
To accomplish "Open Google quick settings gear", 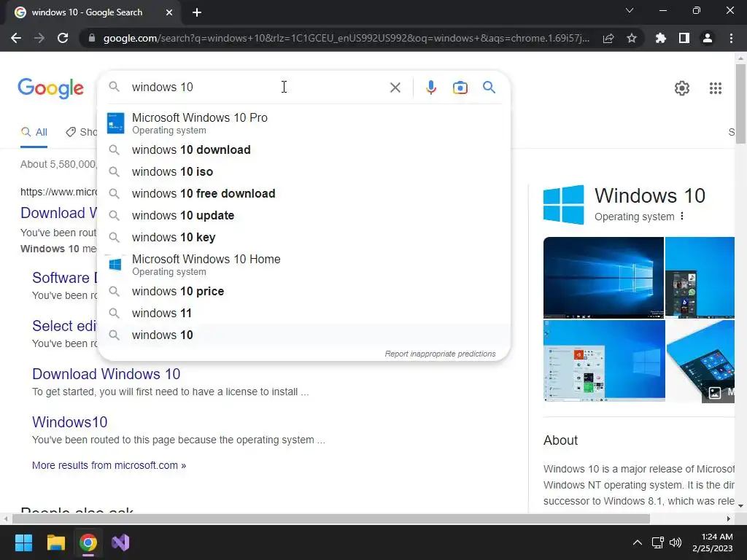I will [x=682, y=88].
